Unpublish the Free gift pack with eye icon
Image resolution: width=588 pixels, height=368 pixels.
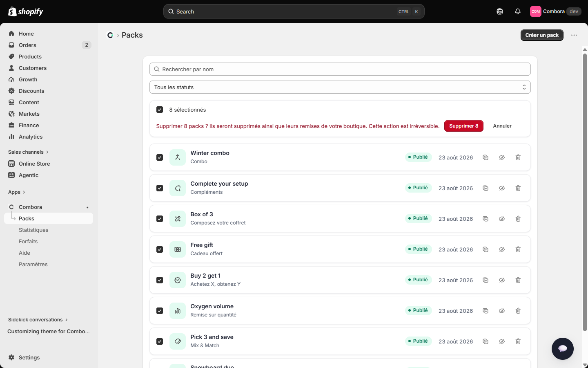[x=502, y=249]
